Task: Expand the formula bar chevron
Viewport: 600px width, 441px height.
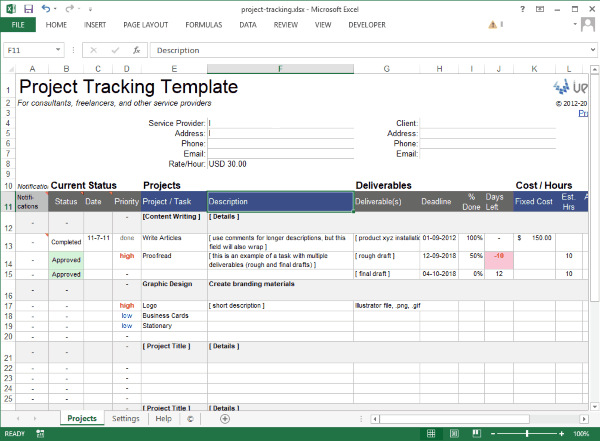Action: (x=593, y=50)
